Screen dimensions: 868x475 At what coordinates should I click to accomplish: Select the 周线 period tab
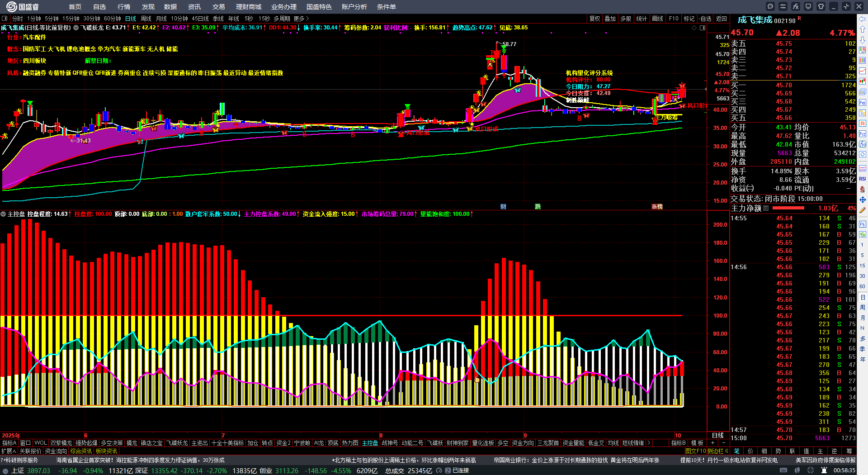(146, 19)
